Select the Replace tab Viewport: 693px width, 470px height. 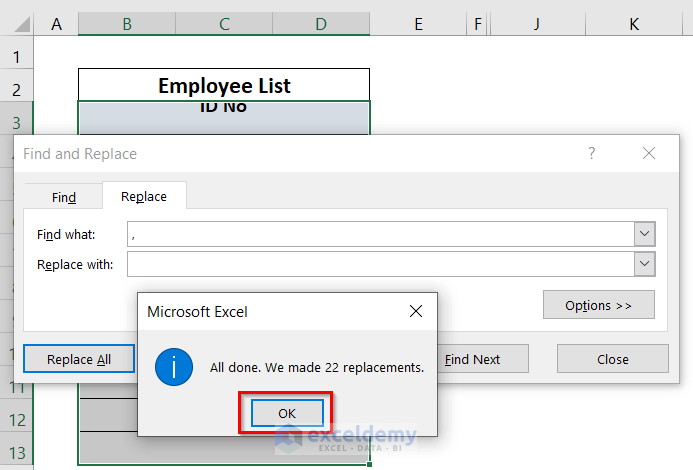pos(144,197)
